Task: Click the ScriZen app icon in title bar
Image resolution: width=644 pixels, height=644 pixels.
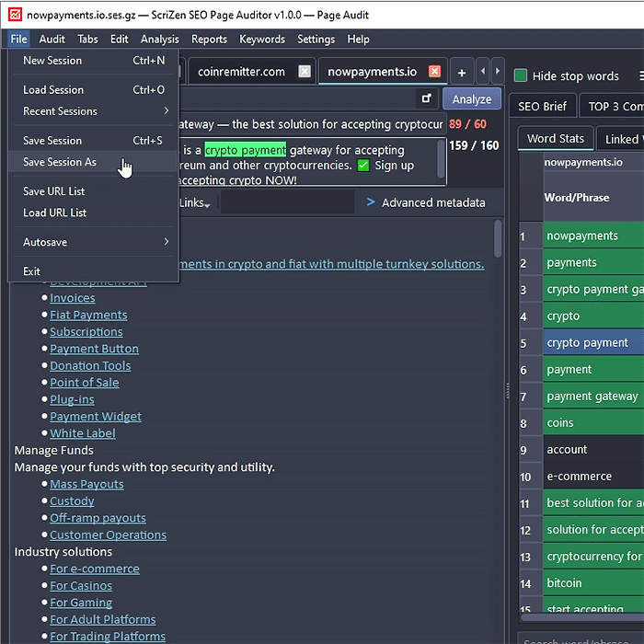Action: click(14, 15)
